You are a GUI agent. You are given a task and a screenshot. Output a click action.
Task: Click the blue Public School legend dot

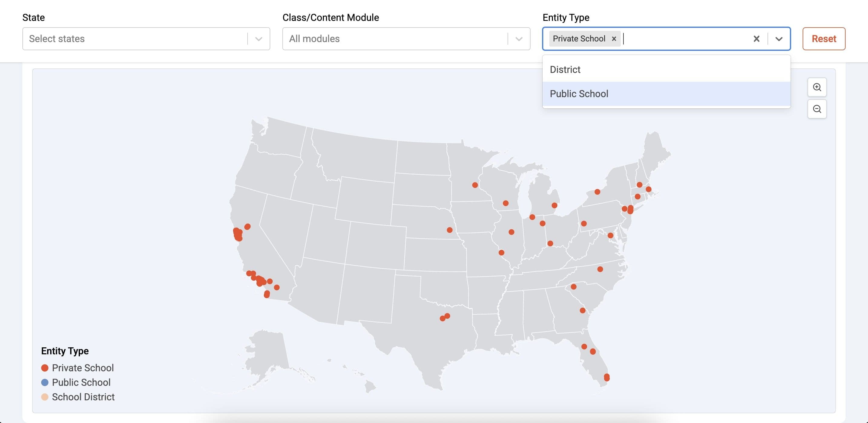point(45,382)
